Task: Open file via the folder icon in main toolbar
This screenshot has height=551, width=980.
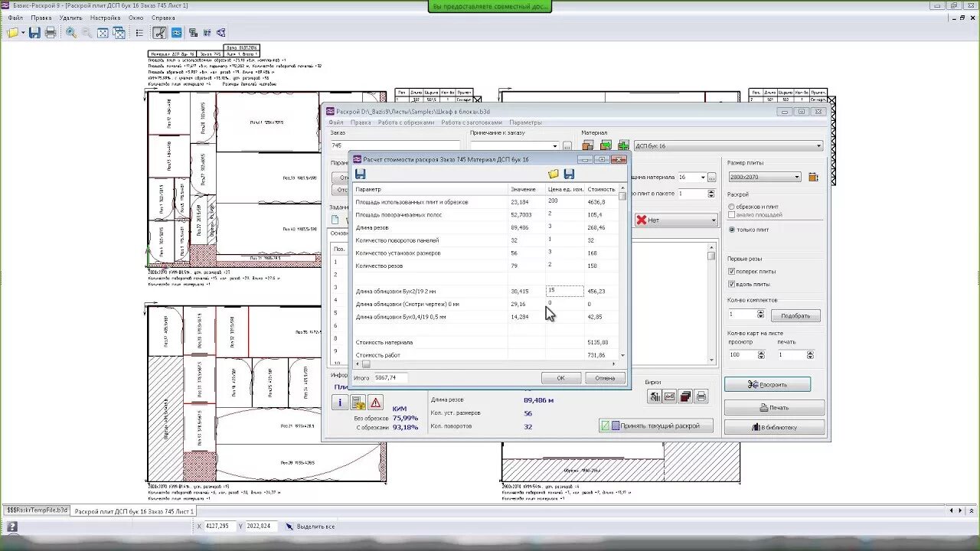Action: (x=13, y=33)
